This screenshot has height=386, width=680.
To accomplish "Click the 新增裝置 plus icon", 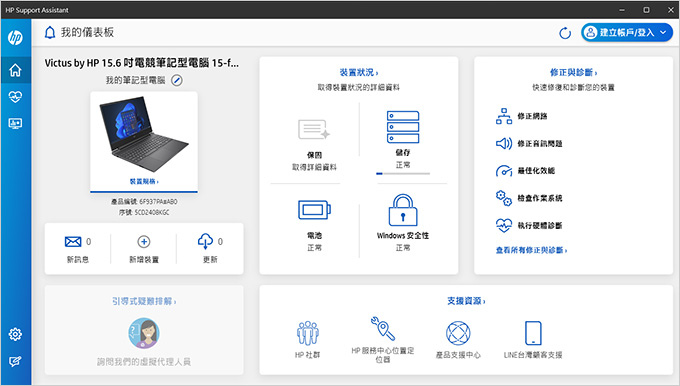I will point(144,242).
